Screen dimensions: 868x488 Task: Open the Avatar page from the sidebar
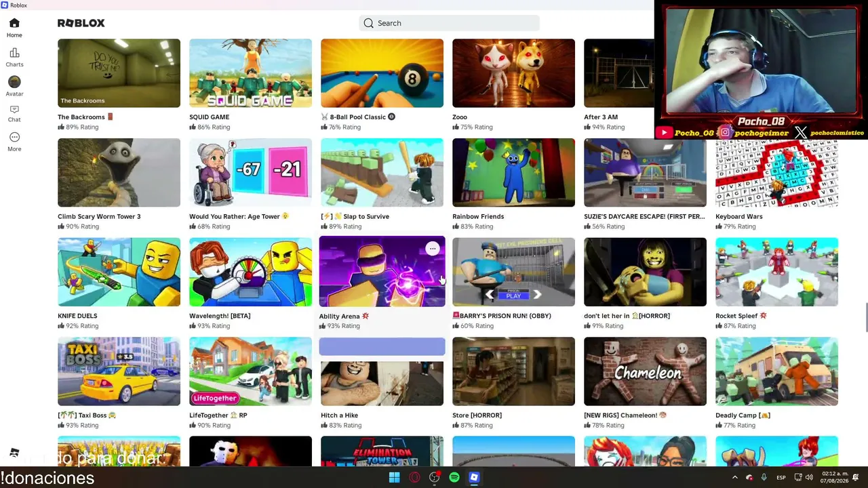(14, 85)
